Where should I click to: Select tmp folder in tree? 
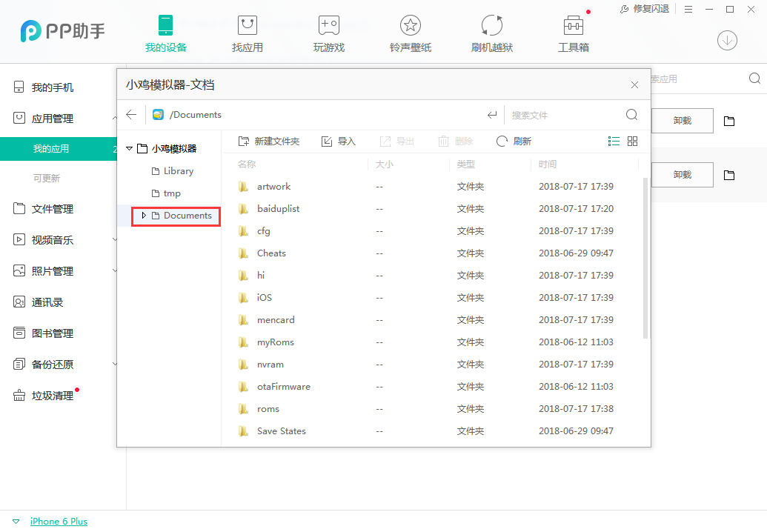[x=166, y=193]
